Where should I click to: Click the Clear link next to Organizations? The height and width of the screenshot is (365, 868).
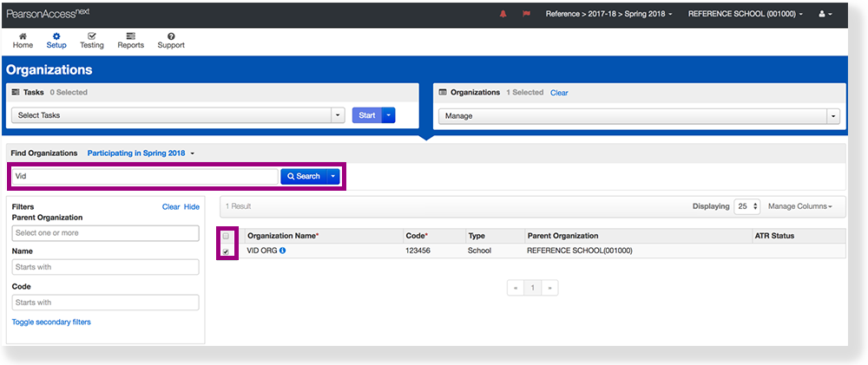click(x=559, y=92)
